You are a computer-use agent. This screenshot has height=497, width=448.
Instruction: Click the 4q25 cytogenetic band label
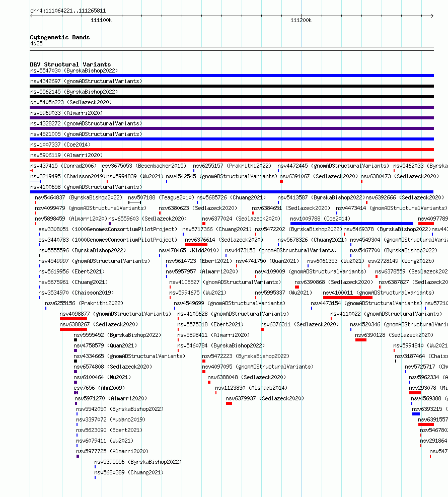click(36, 43)
